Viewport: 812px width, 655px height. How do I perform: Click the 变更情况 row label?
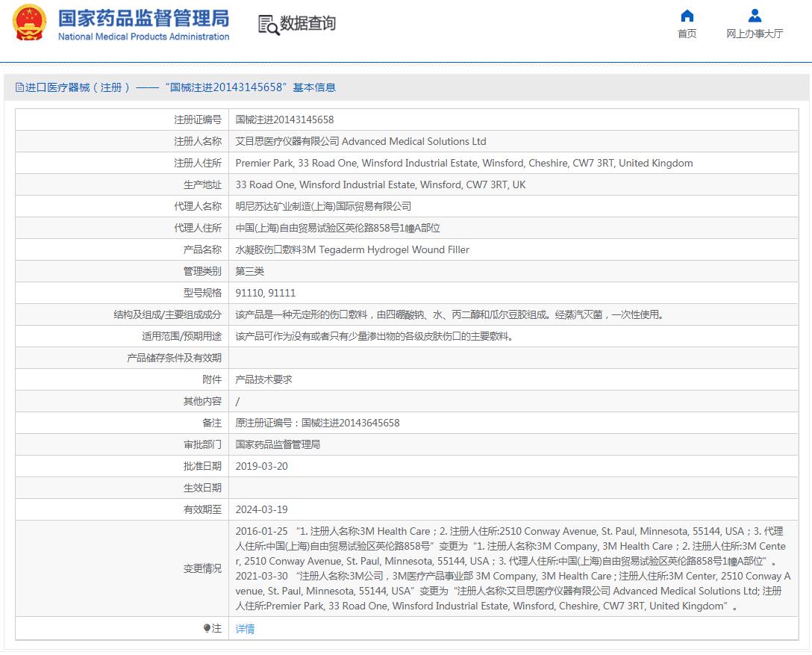[202, 568]
